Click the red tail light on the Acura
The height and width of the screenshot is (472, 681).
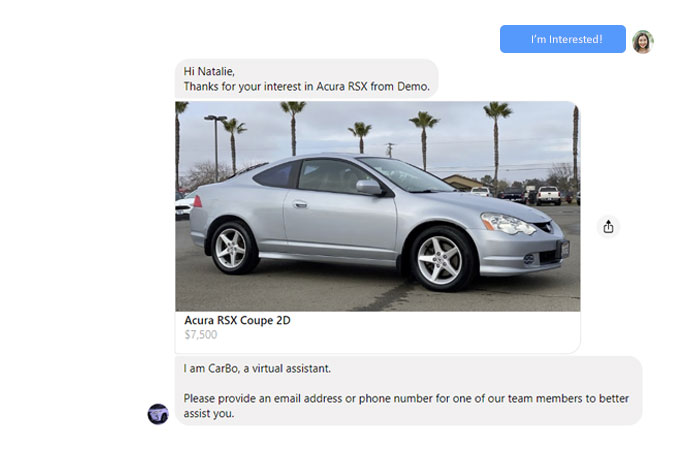(x=198, y=201)
